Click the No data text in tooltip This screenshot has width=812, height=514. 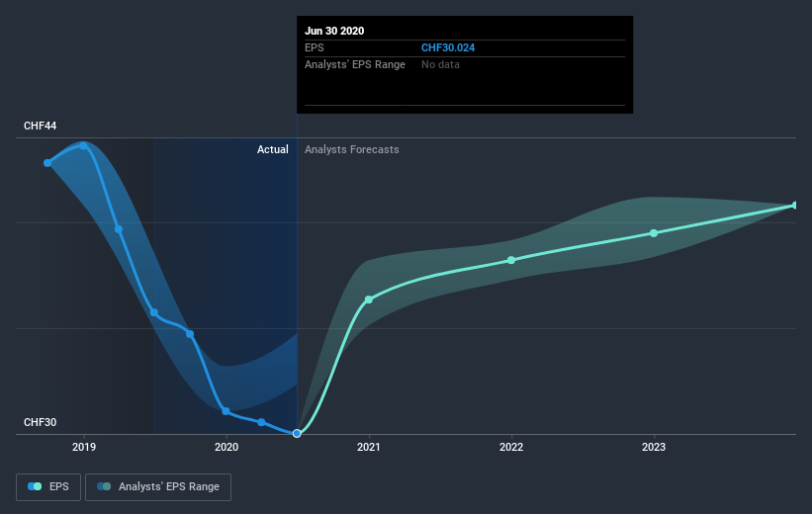click(440, 65)
